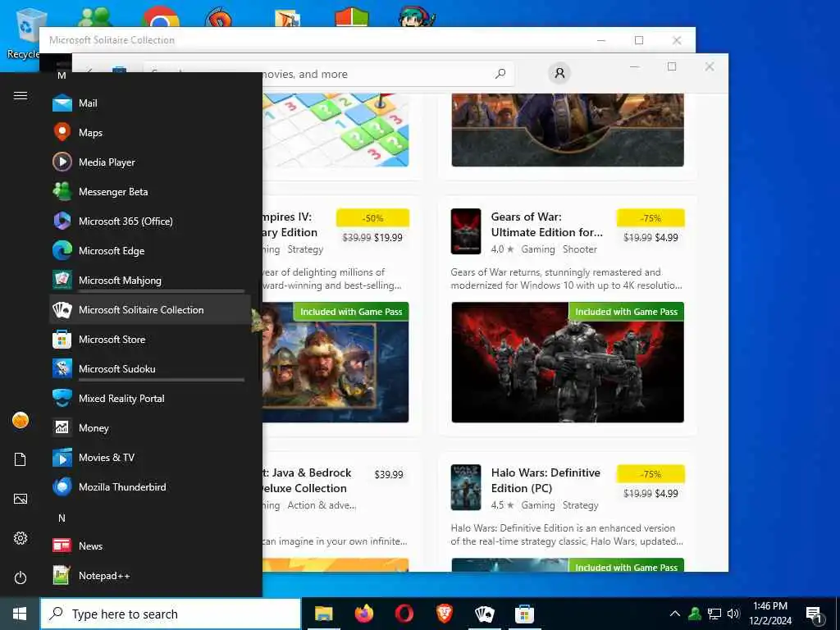Image resolution: width=840 pixels, height=630 pixels.
Task: Open Microsoft Edge from Start menu
Action: click(150, 250)
